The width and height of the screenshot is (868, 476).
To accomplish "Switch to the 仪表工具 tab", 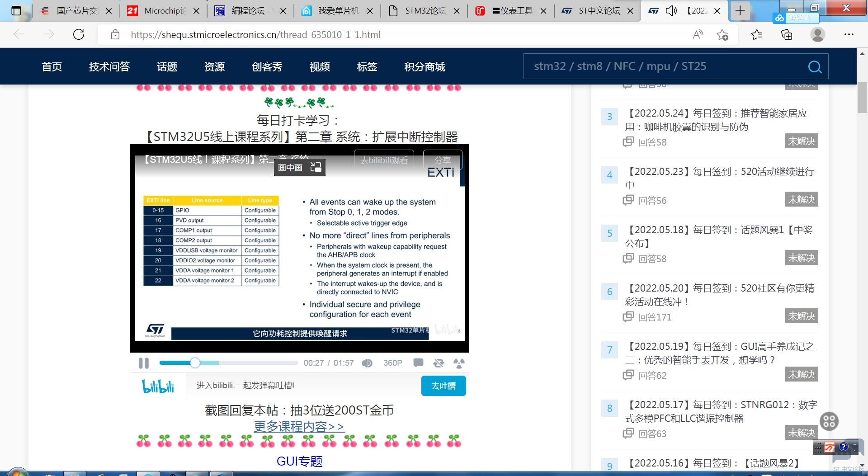I will [510, 11].
